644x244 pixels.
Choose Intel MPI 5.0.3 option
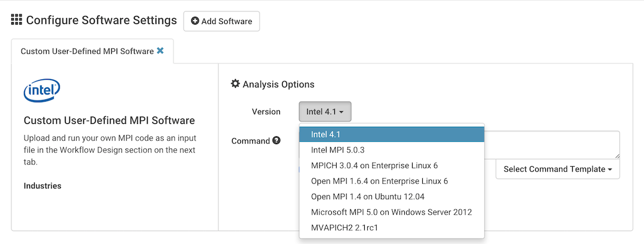tap(391, 150)
